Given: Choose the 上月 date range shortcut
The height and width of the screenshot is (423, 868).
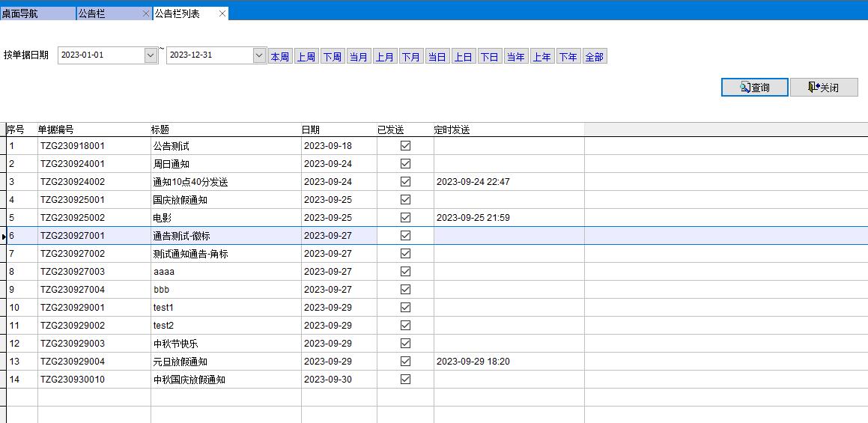Looking at the screenshot, I should (x=385, y=57).
